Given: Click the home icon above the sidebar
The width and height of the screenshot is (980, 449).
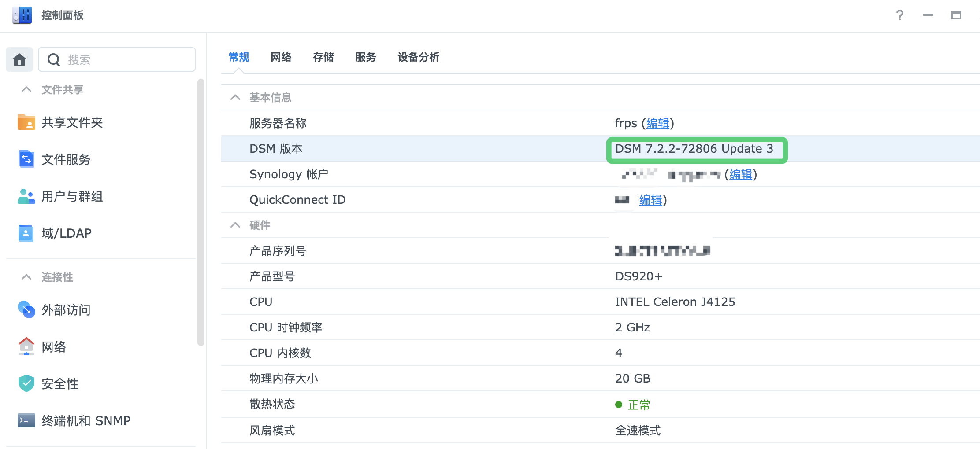Looking at the screenshot, I should [19, 59].
